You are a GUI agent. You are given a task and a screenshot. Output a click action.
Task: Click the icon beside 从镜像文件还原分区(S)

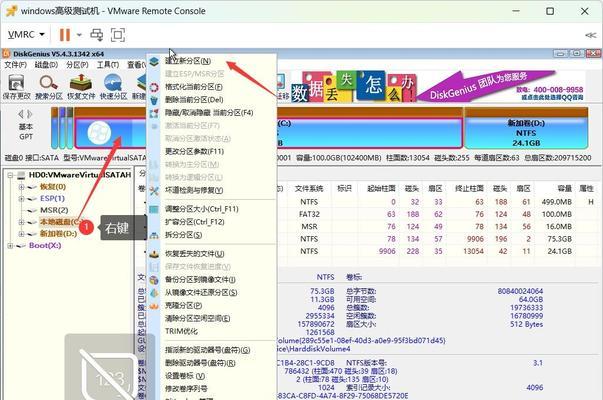154,293
